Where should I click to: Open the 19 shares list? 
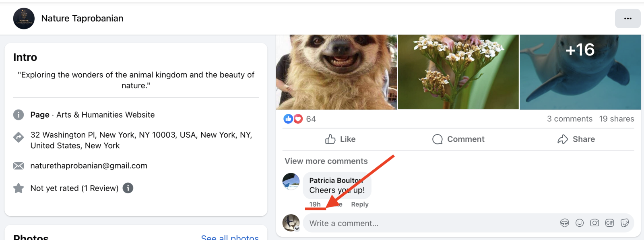(x=616, y=119)
